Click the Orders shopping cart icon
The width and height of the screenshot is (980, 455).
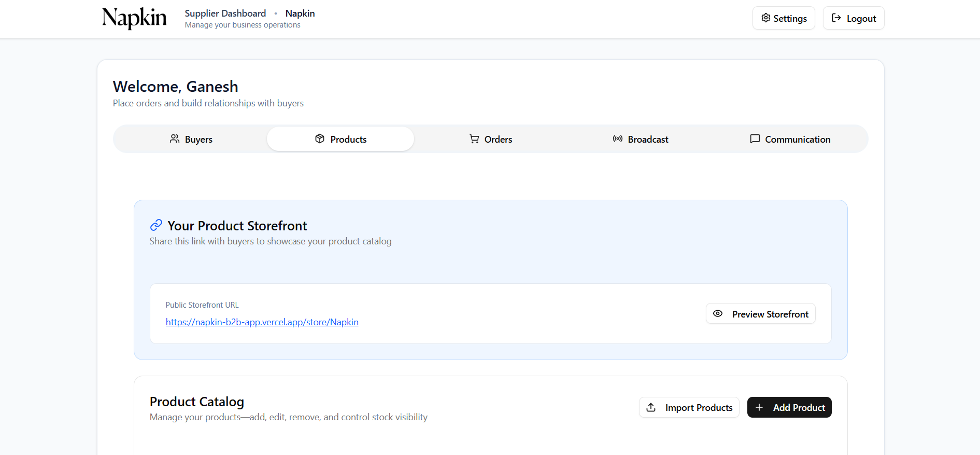[474, 139]
